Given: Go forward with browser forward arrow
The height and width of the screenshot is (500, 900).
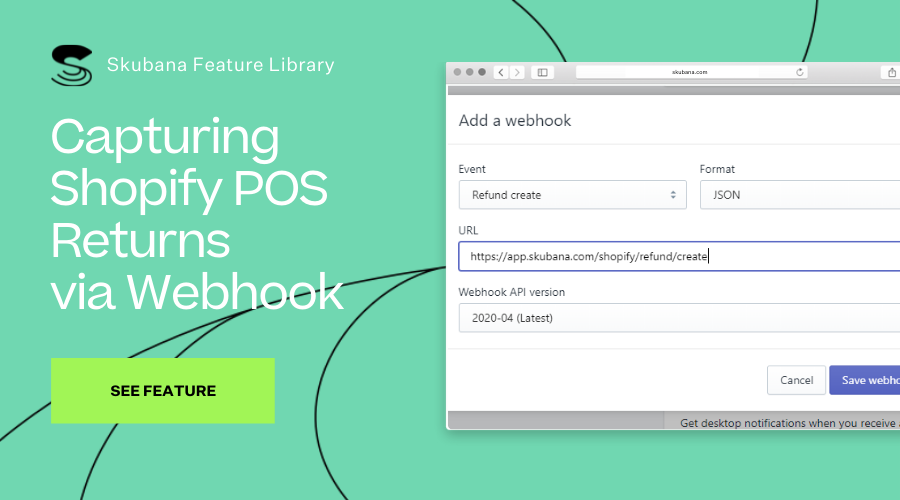Looking at the screenshot, I should [x=517, y=72].
